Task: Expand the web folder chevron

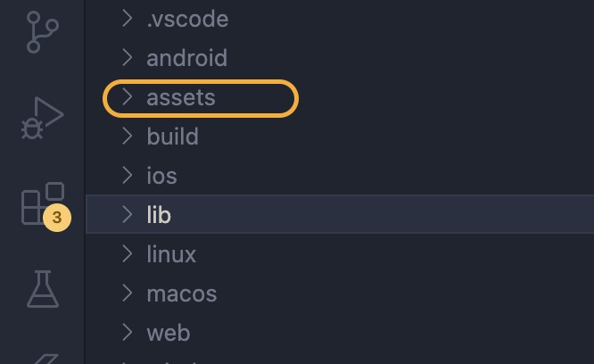Action: click(128, 333)
